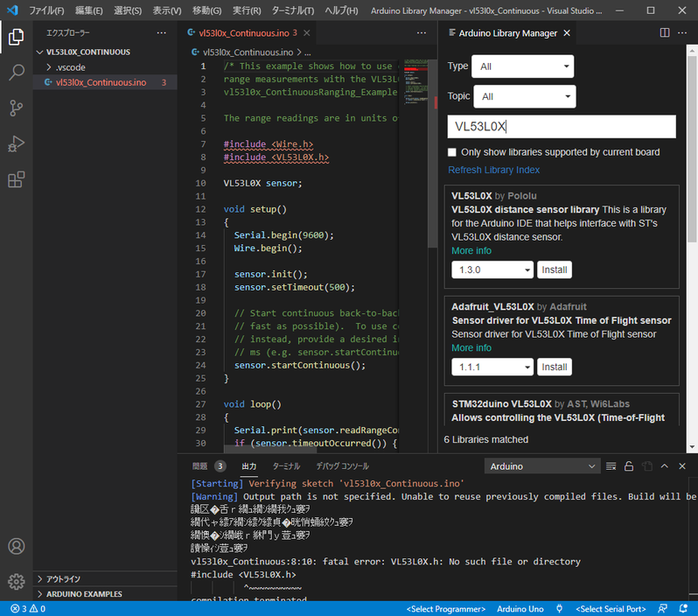698x616 pixels.
Task: Open More info for Adafruit_VL53L0X
Action: (471, 348)
